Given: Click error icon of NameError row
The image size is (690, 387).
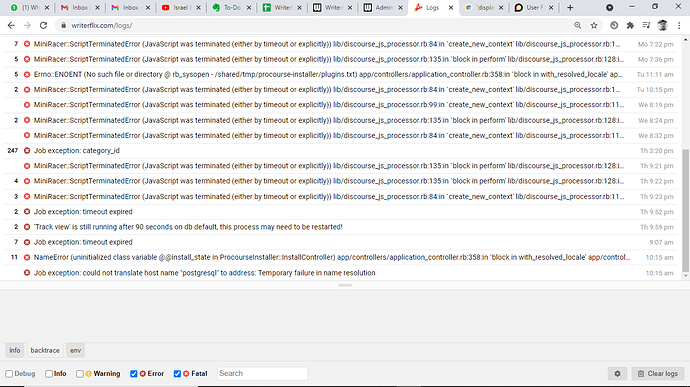Looking at the screenshot, I should [27, 257].
